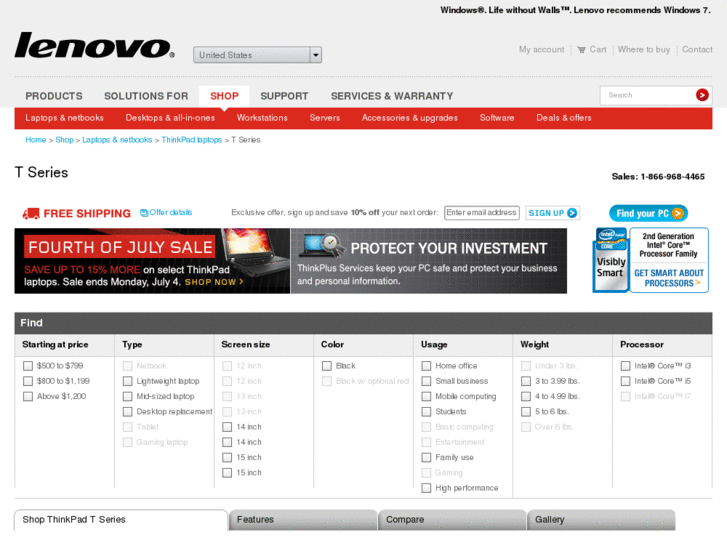Click the My account link

(542, 50)
